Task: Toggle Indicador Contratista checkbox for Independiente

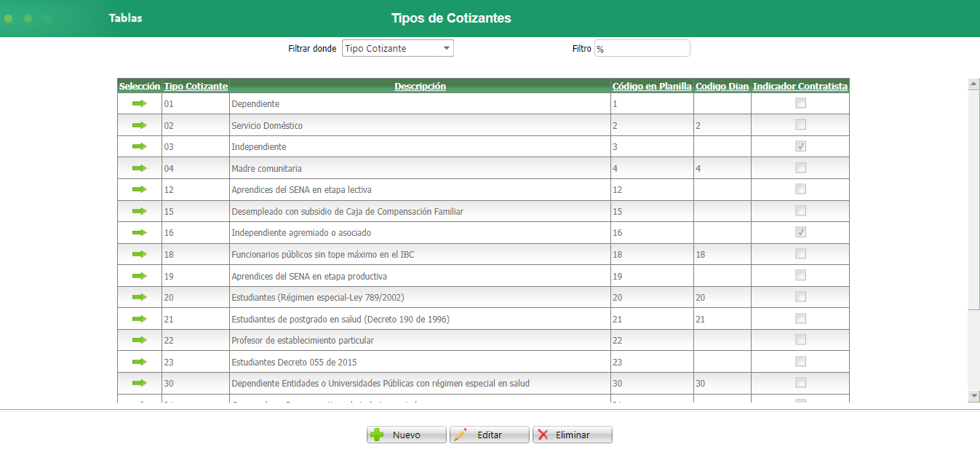Action: point(800,146)
